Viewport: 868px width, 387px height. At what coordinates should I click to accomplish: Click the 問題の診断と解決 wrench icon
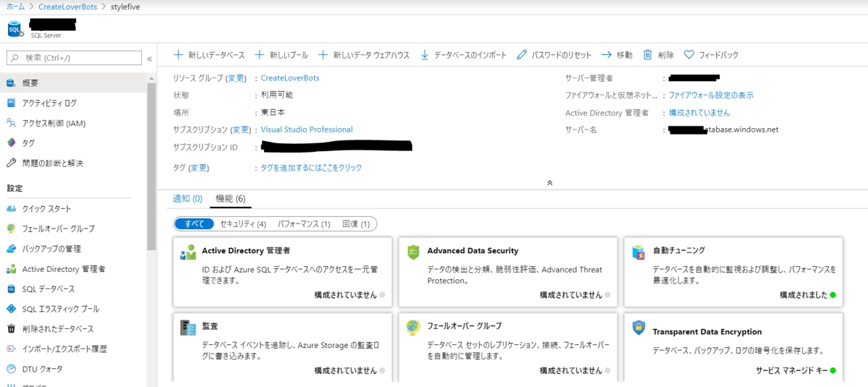click(11, 163)
